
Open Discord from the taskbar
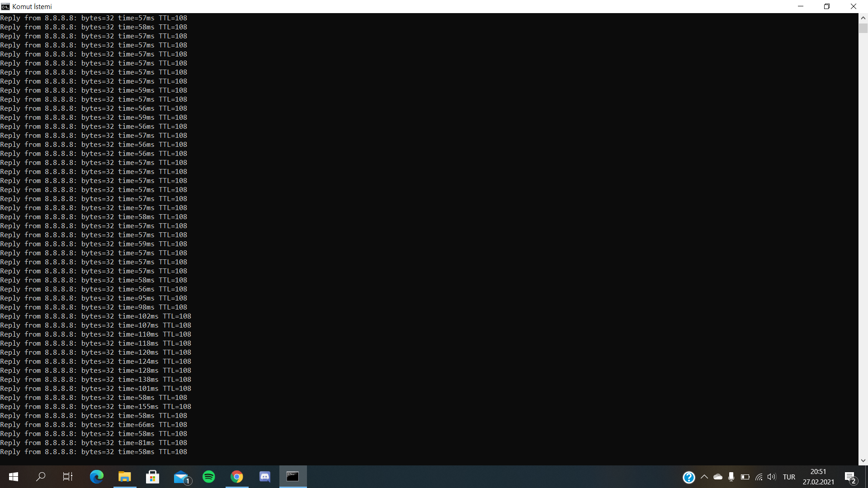265,477
